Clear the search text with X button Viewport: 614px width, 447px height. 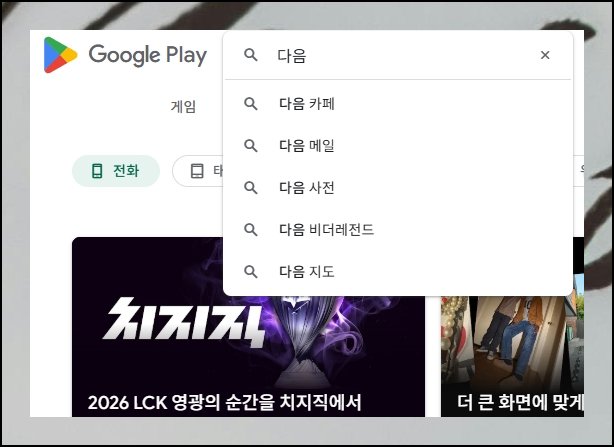click(x=545, y=55)
